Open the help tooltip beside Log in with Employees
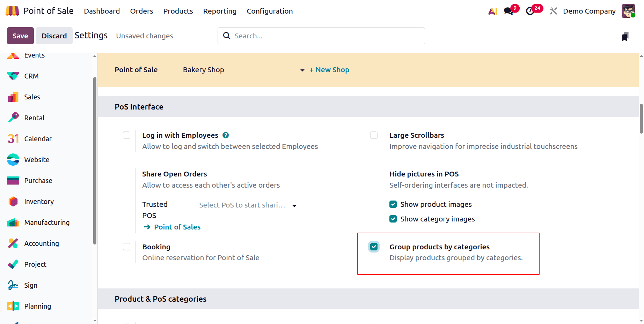Screen dimensions: 644x324 pos(226,135)
